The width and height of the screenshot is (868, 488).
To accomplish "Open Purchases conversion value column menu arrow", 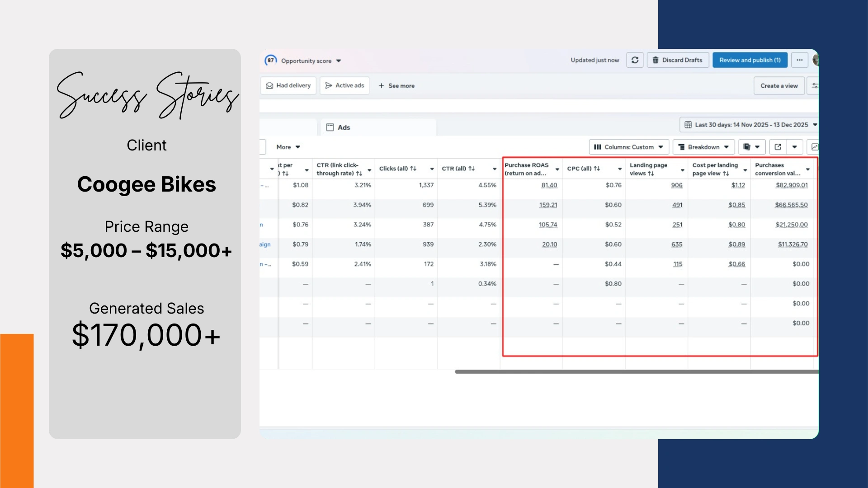I will coord(808,170).
